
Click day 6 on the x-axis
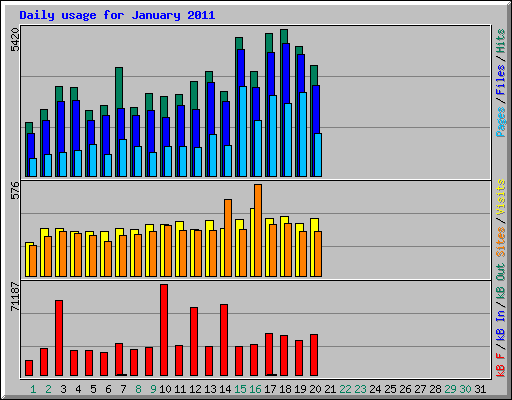point(108,389)
